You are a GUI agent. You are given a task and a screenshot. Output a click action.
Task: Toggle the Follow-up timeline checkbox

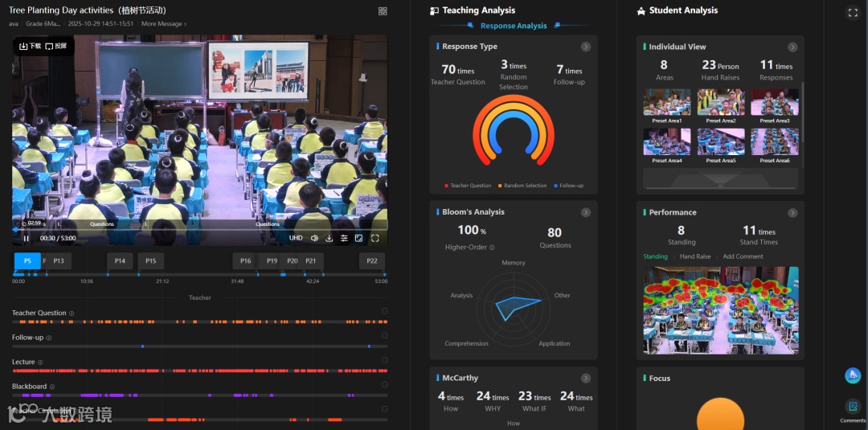click(x=385, y=335)
